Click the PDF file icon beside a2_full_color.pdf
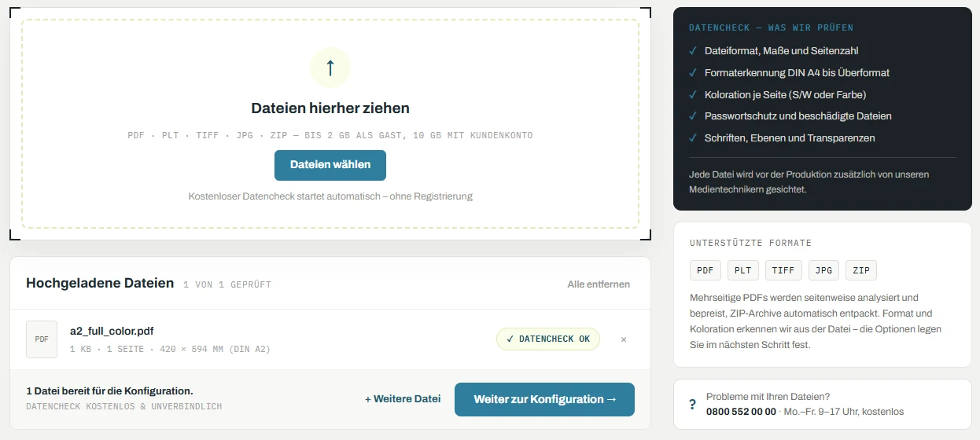 coord(42,339)
